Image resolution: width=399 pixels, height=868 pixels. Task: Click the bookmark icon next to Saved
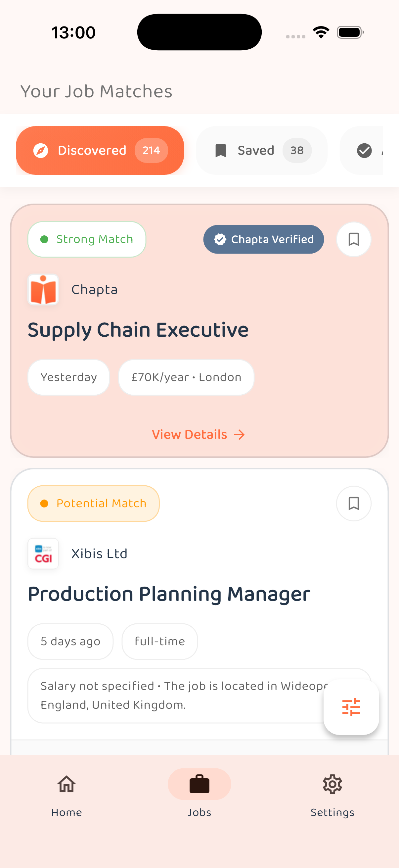click(221, 150)
